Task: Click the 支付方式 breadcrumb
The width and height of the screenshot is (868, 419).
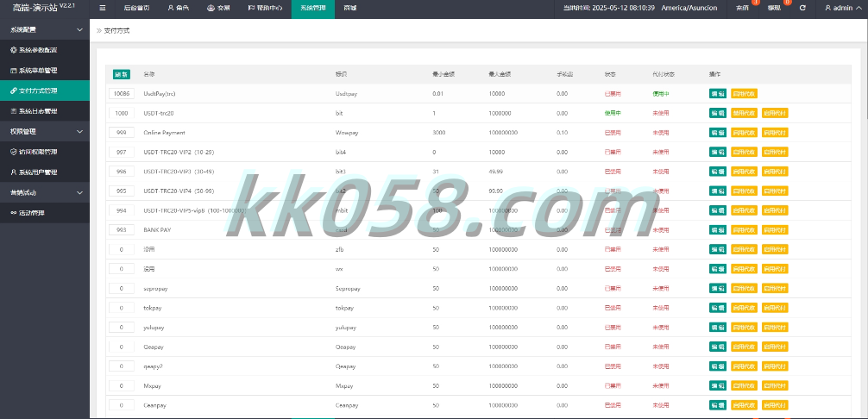Action: tap(116, 31)
